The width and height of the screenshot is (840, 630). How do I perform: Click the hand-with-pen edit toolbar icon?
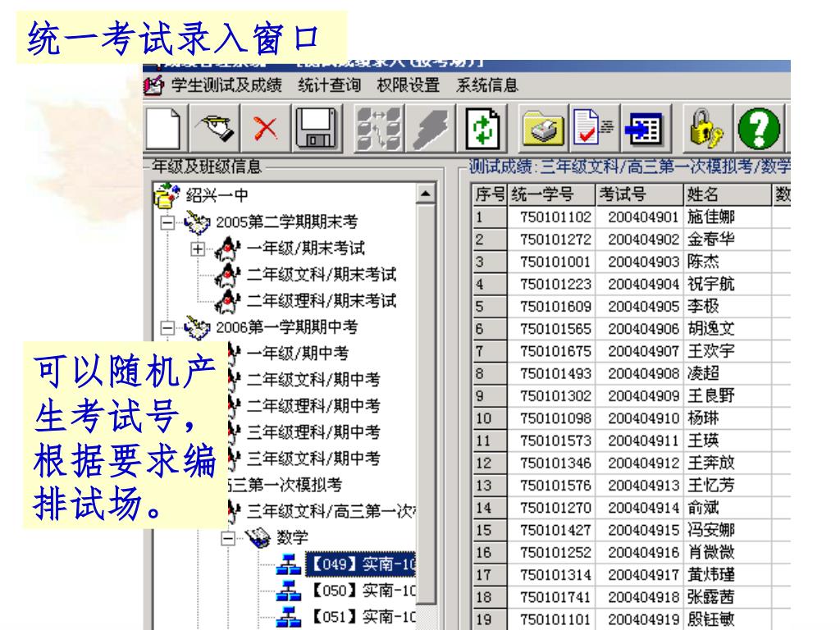click(x=216, y=129)
